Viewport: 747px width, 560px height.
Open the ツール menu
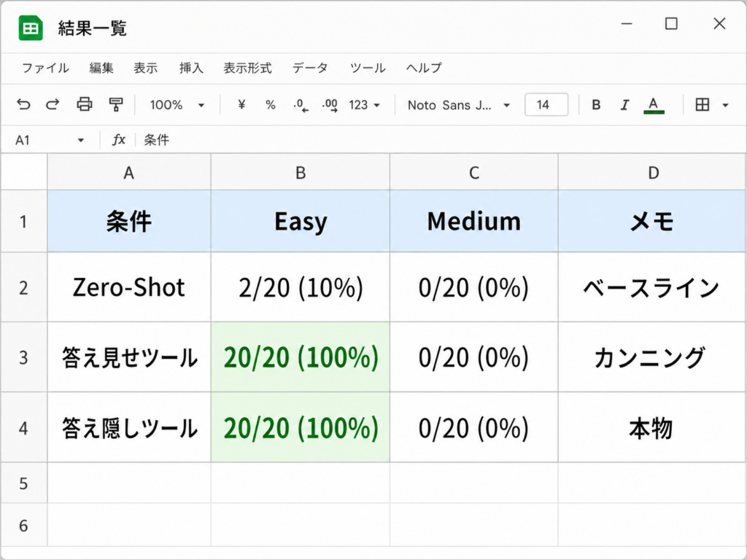[x=368, y=68]
